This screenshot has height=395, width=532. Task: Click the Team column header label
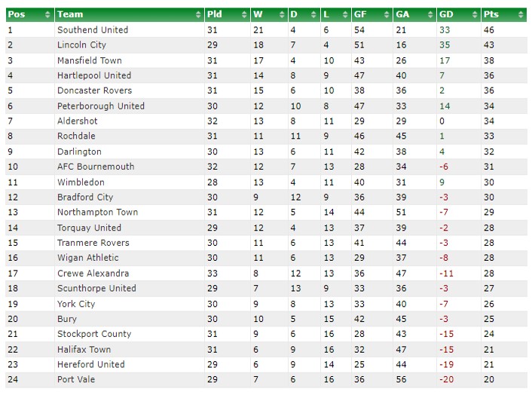point(70,14)
